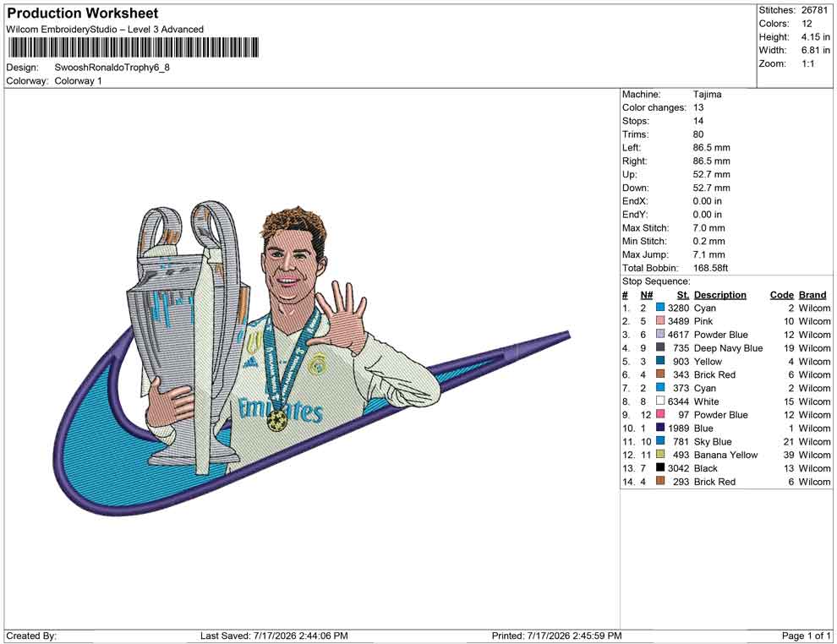
Task: Click the barcode under the Wilcom header
Action: pyautogui.click(x=133, y=47)
